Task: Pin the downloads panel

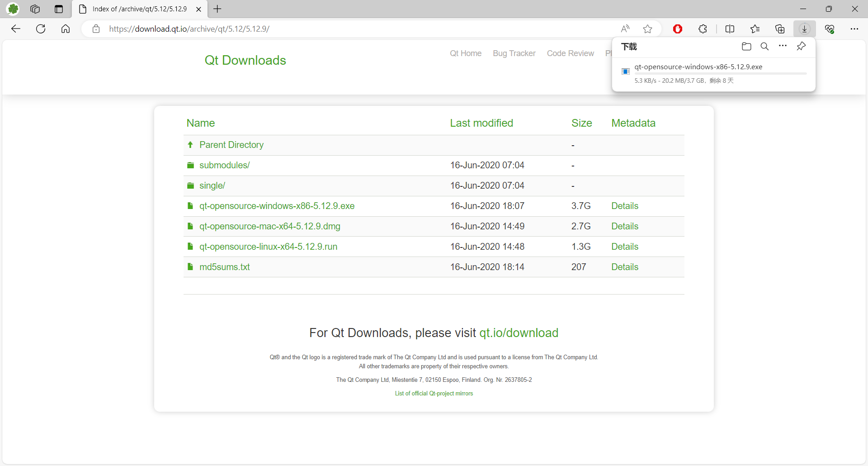Action: [801, 47]
